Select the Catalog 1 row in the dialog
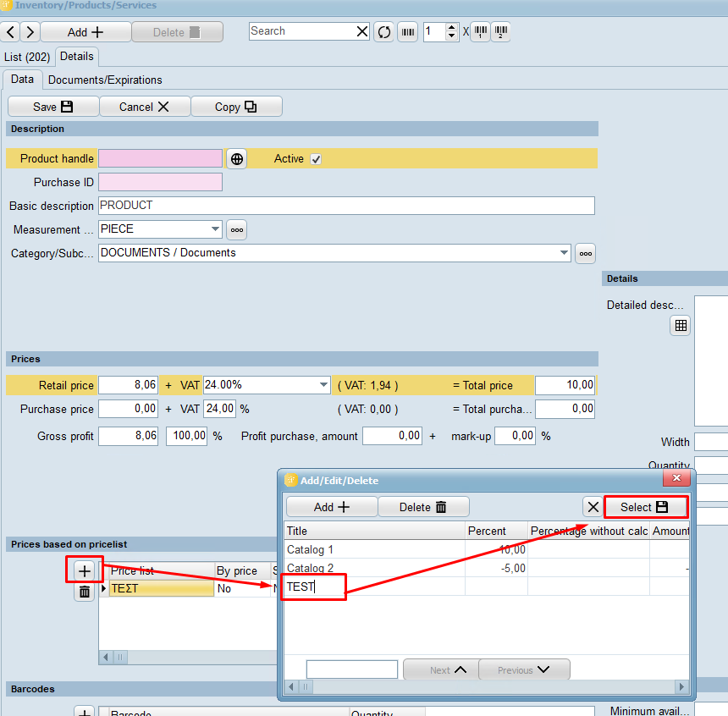Screen dimensions: 728x716 374,550
